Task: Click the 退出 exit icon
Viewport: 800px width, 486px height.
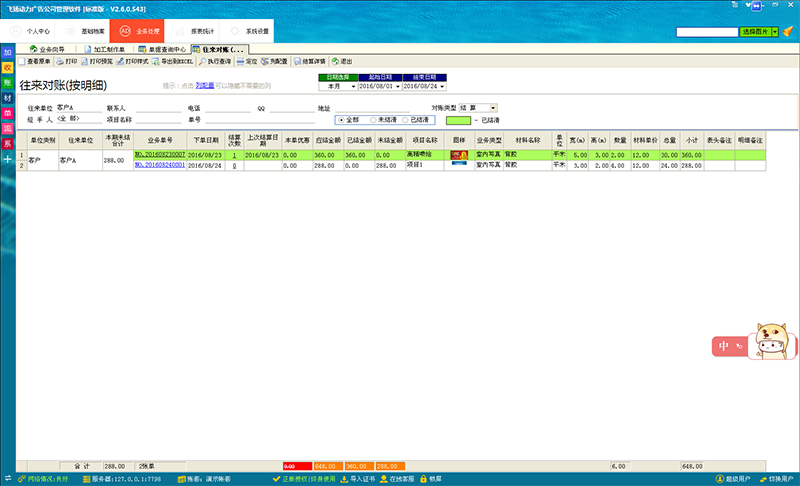Action: coord(345,61)
